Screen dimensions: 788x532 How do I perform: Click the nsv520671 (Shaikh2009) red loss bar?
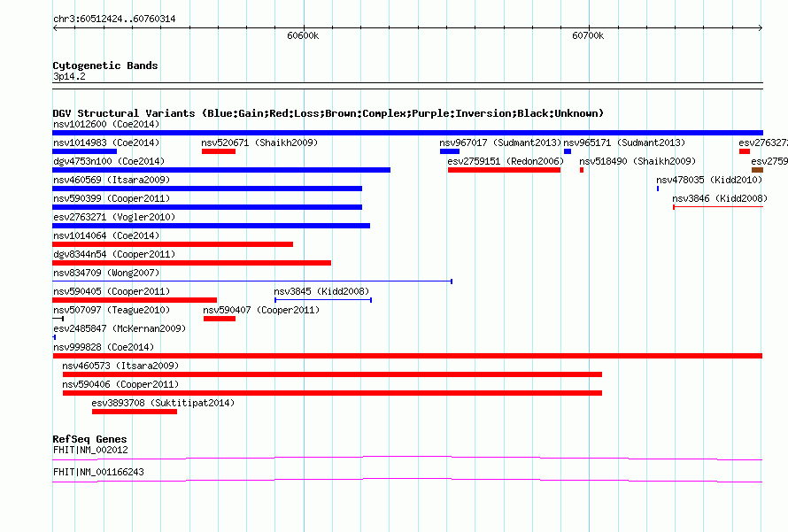(219, 151)
